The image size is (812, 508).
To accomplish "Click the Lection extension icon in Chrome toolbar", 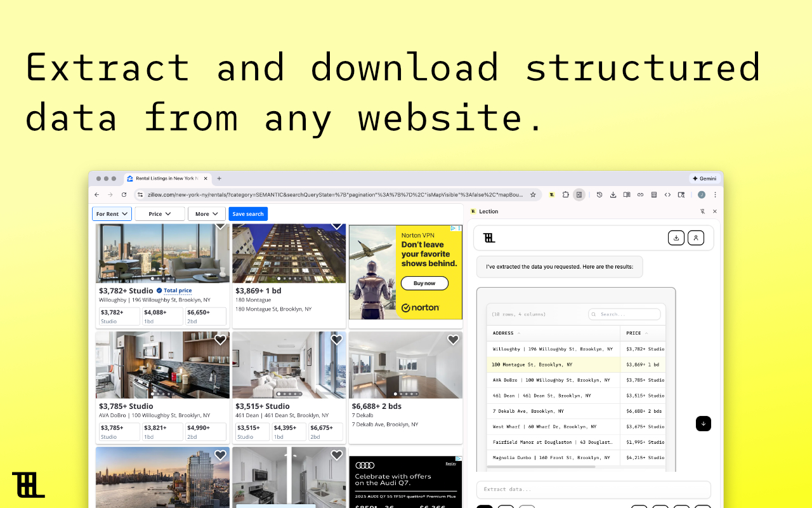I will click(552, 195).
